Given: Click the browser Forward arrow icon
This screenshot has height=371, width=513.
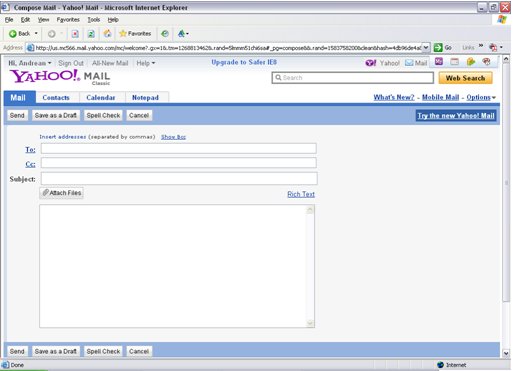Looking at the screenshot, I should (52, 34).
